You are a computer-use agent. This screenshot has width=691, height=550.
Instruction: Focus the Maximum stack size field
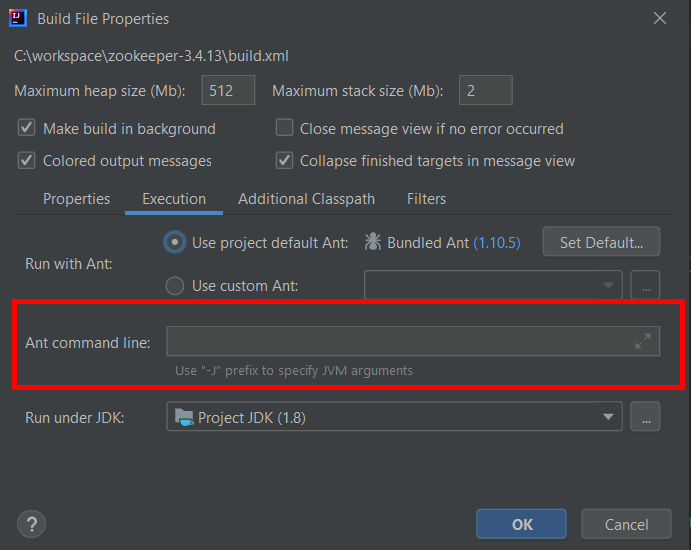pyautogui.click(x=486, y=90)
